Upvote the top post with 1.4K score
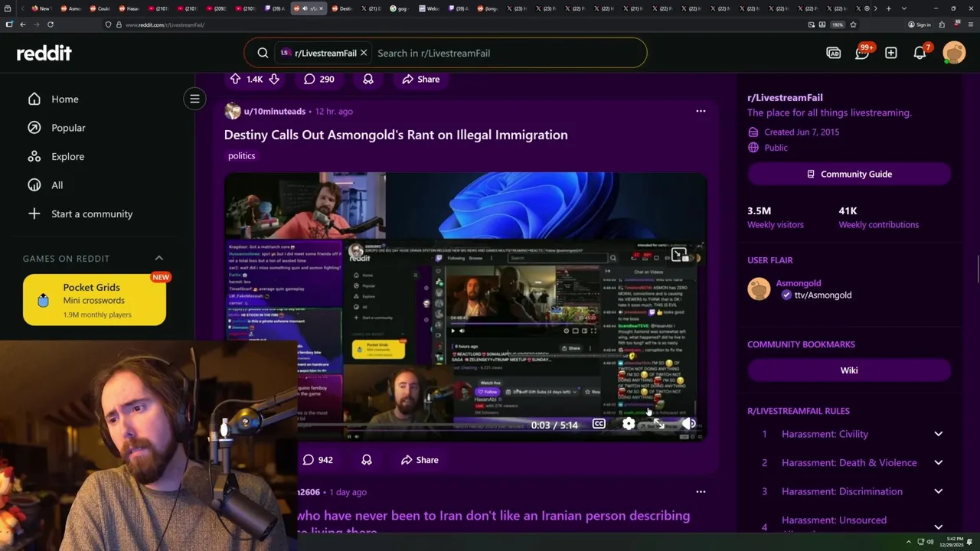Screen dimensions: 980x551 [235, 79]
